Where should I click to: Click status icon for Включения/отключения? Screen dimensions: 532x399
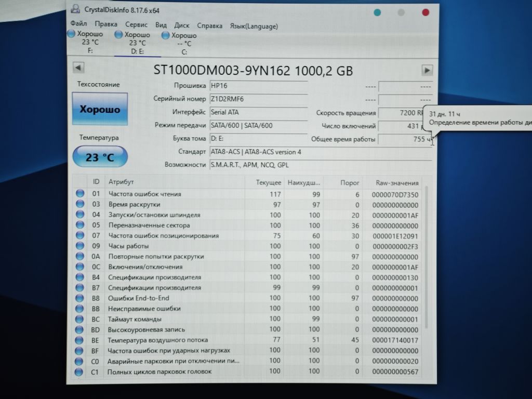[79, 267]
